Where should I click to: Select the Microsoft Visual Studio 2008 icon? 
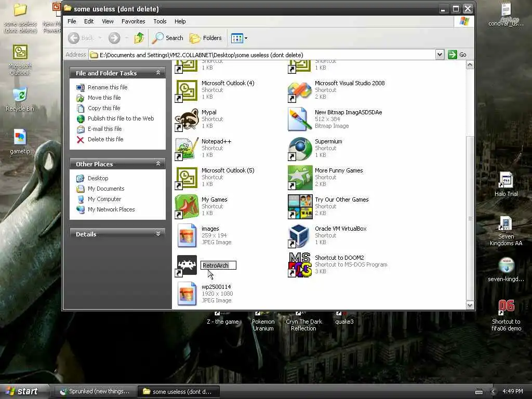click(x=300, y=90)
